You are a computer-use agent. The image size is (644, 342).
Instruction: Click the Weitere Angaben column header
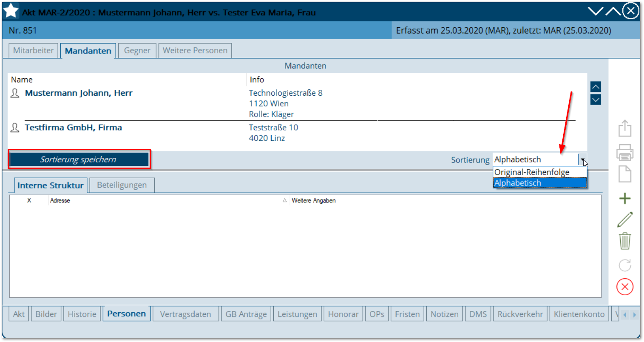(x=314, y=200)
